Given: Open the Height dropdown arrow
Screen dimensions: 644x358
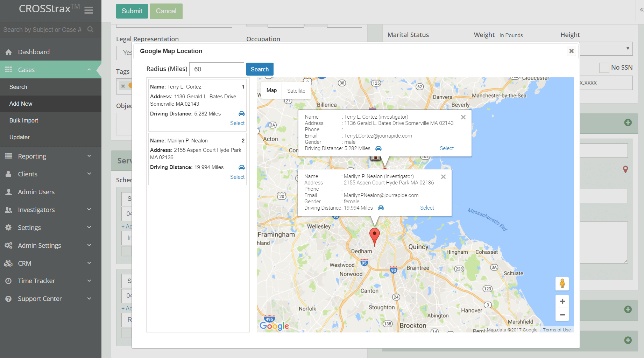Looking at the screenshot, I should [x=628, y=49].
